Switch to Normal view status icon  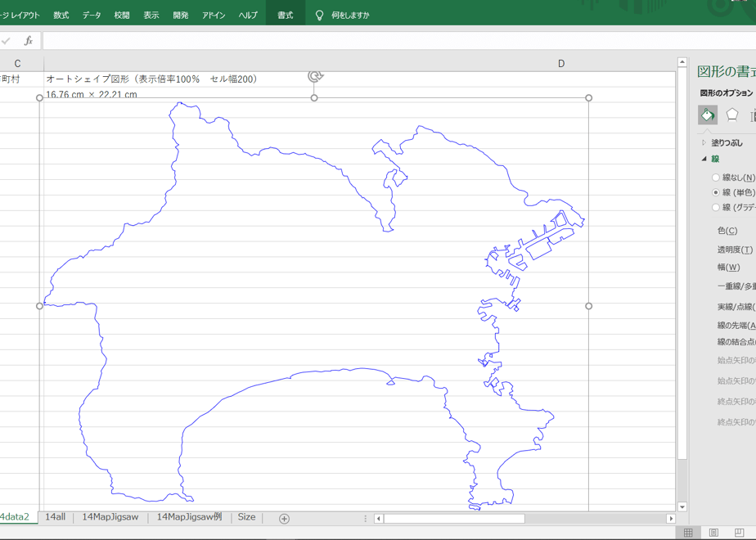pyautogui.click(x=688, y=533)
